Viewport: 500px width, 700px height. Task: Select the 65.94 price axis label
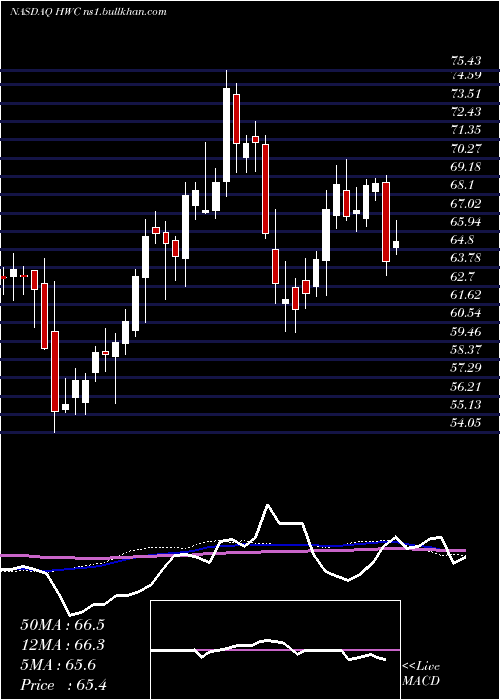[464, 221]
